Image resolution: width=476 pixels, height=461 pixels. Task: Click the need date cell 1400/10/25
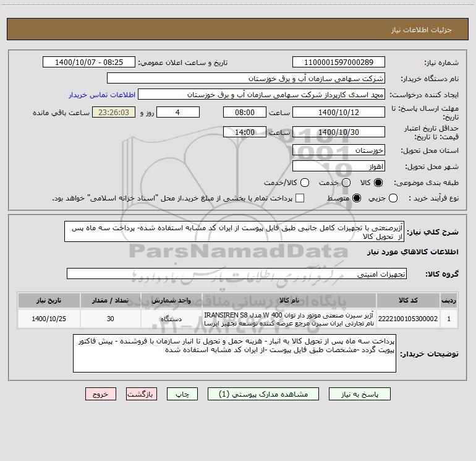[49, 319]
